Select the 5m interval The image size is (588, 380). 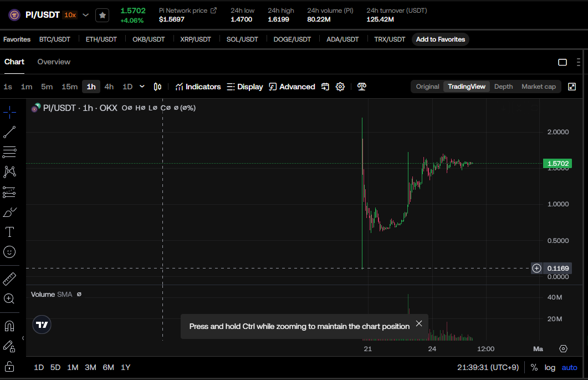[47, 87]
